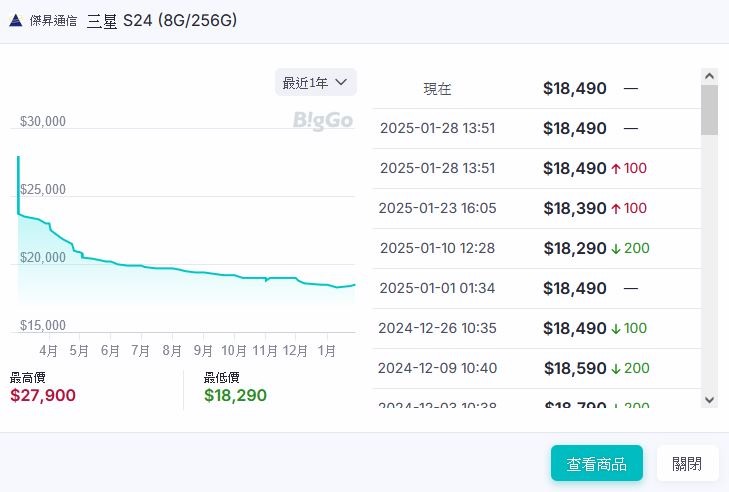Click the 傑昇通信 store name text
The image size is (729, 492).
coord(53,20)
